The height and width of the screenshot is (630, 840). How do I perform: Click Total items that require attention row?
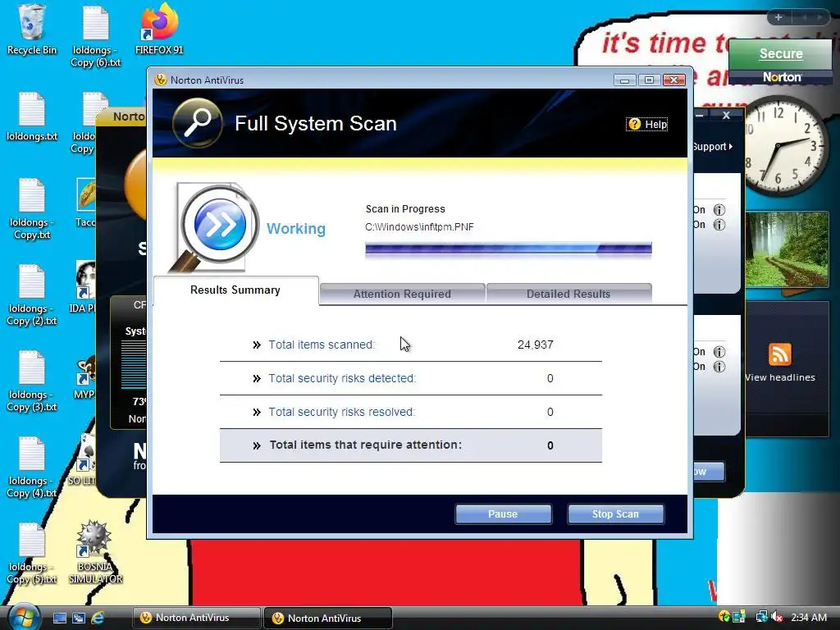411,445
